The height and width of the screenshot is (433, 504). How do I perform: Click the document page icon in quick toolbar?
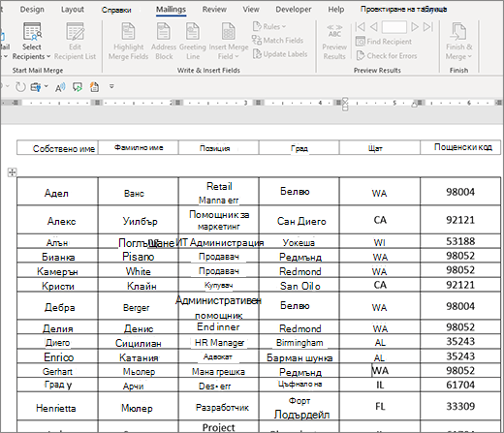coord(94,87)
